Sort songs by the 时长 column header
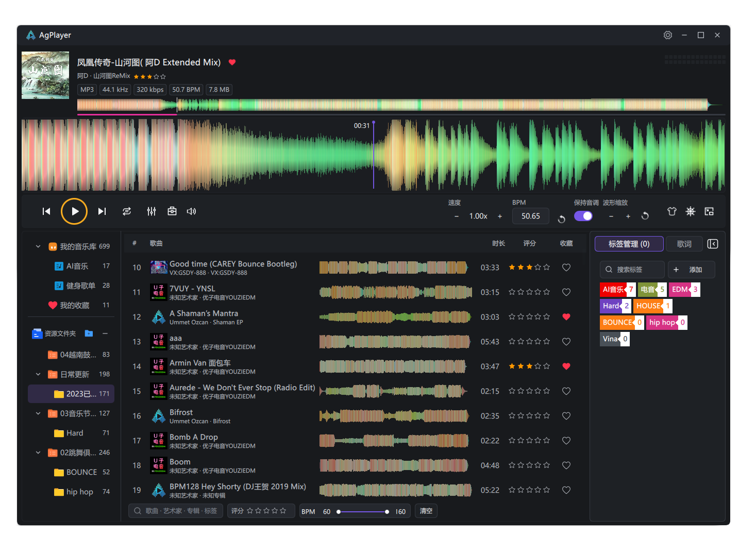This screenshot has height=552, width=756. 498,243
